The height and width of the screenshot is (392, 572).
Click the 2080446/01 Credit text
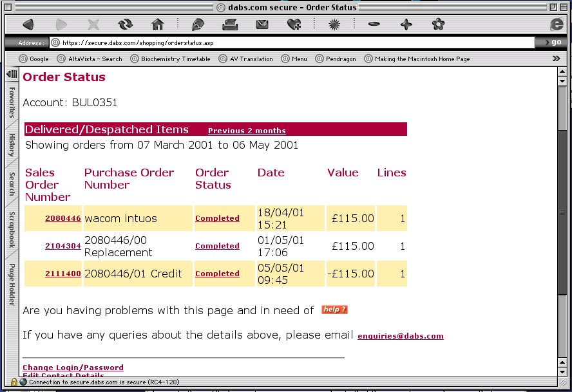point(133,274)
